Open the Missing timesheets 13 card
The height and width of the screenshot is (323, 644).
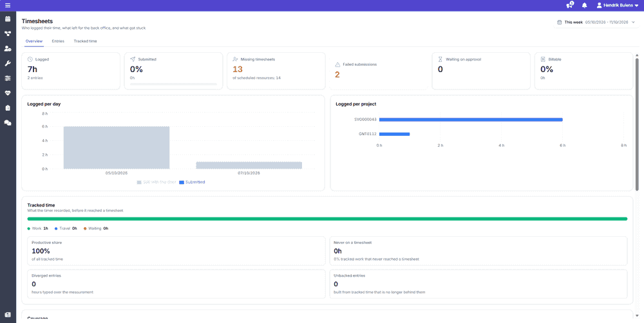(x=276, y=71)
